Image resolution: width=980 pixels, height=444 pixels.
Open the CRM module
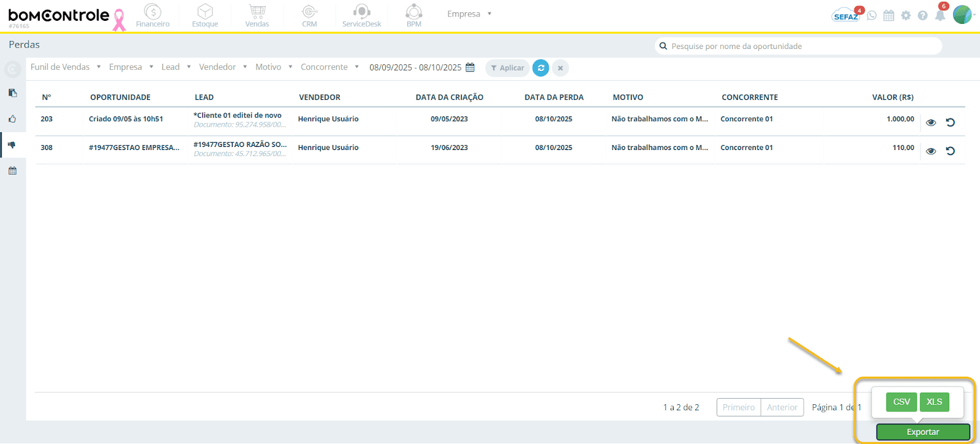309,16
